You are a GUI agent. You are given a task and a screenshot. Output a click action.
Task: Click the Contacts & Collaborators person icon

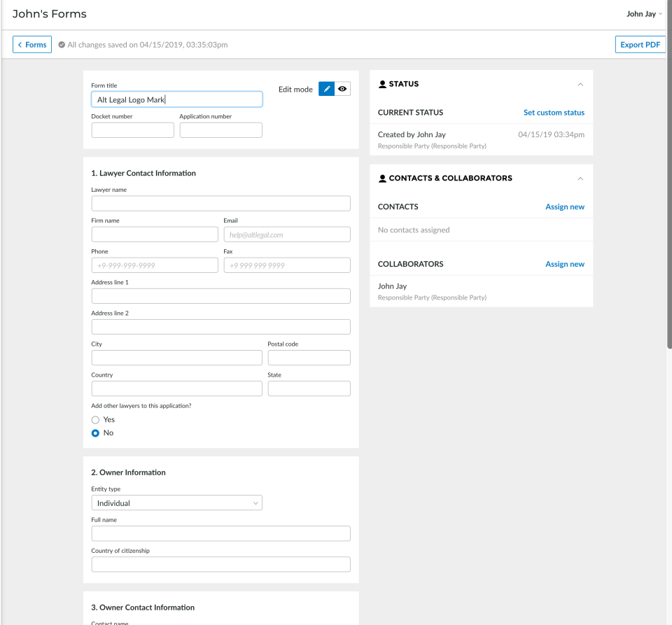point(382,178)
